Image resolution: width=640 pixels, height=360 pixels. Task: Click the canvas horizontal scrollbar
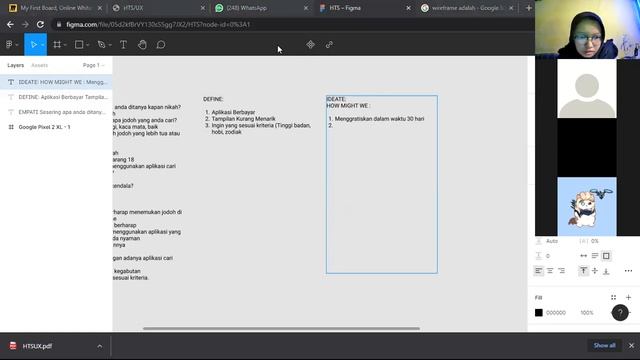(281, 328)
